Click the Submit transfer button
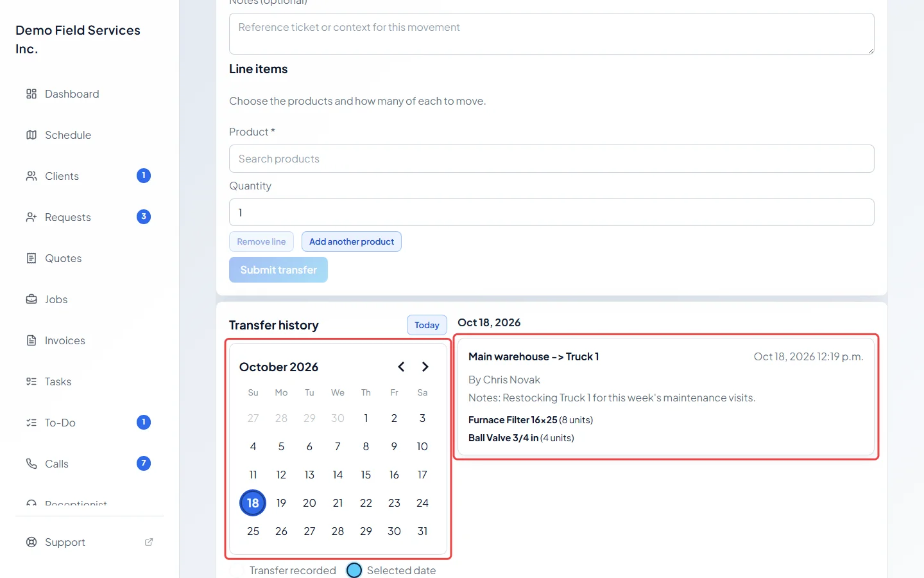 pyautogui.click(x=278, y=270)
